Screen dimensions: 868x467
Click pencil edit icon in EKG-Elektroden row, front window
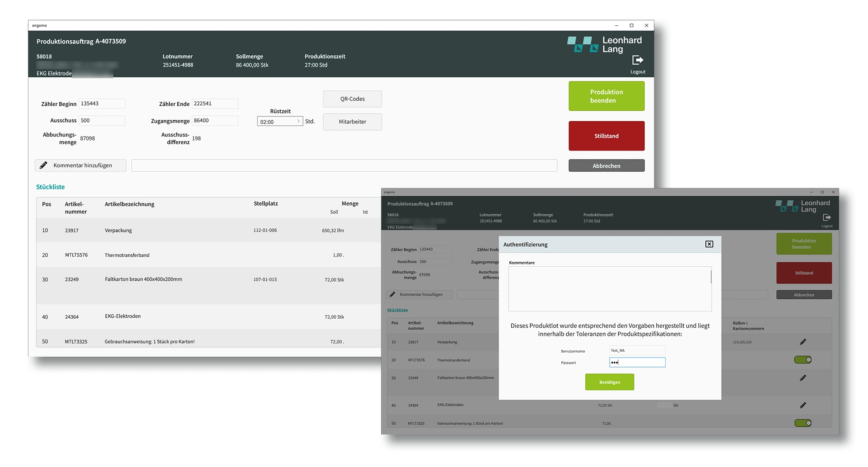coord(803,406)
